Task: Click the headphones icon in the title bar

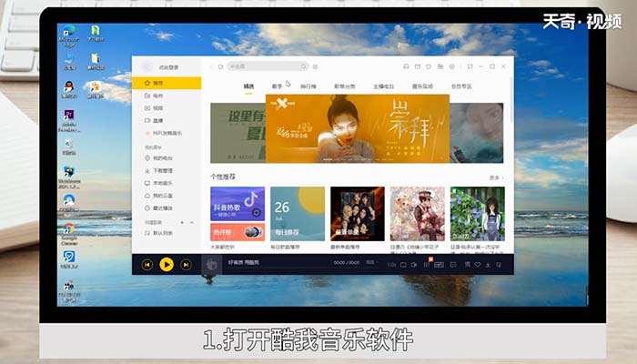Action: [406, 66]
